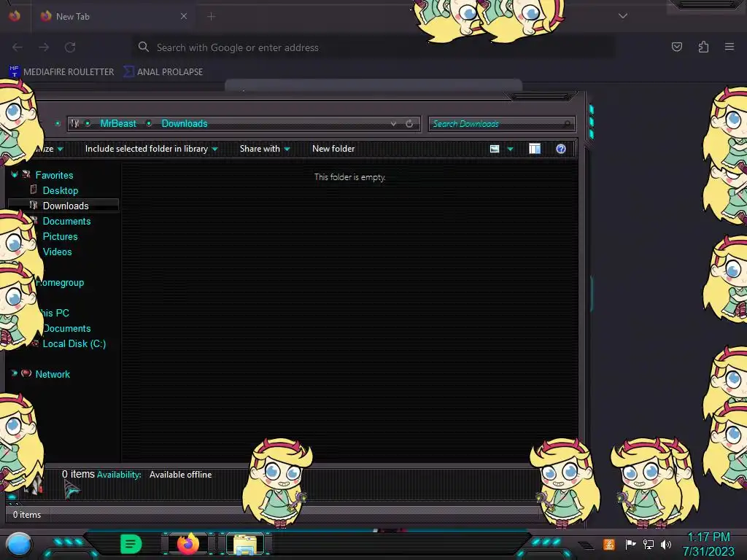Open the more view options arrow
747x560 pixels.
(x=510, y=149)
